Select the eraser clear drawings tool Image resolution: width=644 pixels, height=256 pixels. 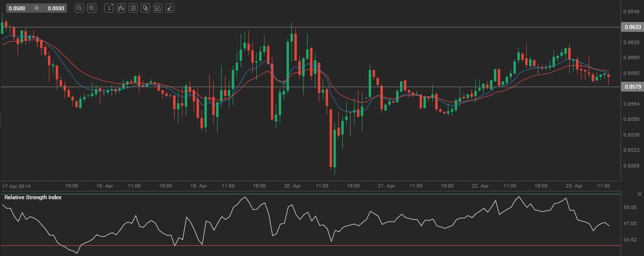pyautogui.click(x=170, y=8)
